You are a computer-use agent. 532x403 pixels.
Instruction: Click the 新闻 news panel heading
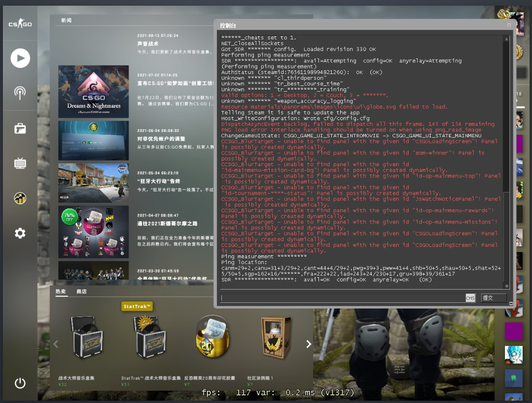click(x=66, y=20)
